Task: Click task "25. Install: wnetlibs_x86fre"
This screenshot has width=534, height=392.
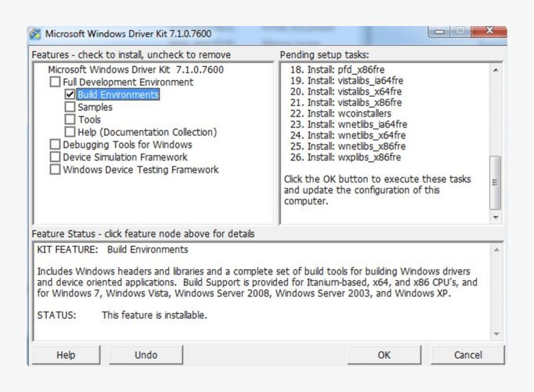Action: pos(348,146)
